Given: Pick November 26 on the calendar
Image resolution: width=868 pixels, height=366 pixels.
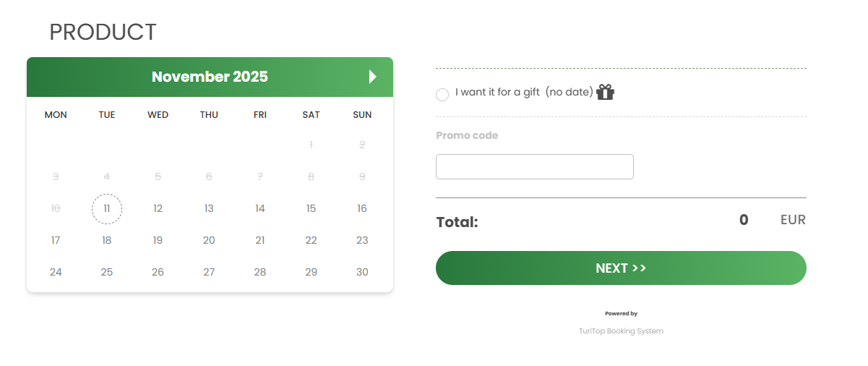Looking at the screenshot, I should (x=158, y=272).
